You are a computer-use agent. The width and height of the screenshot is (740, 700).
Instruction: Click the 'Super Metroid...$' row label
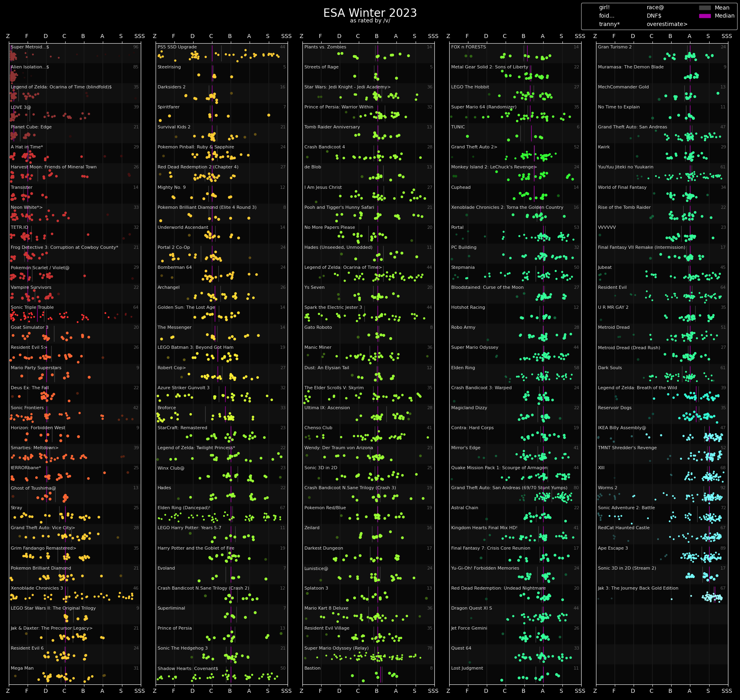pos(30,47)
